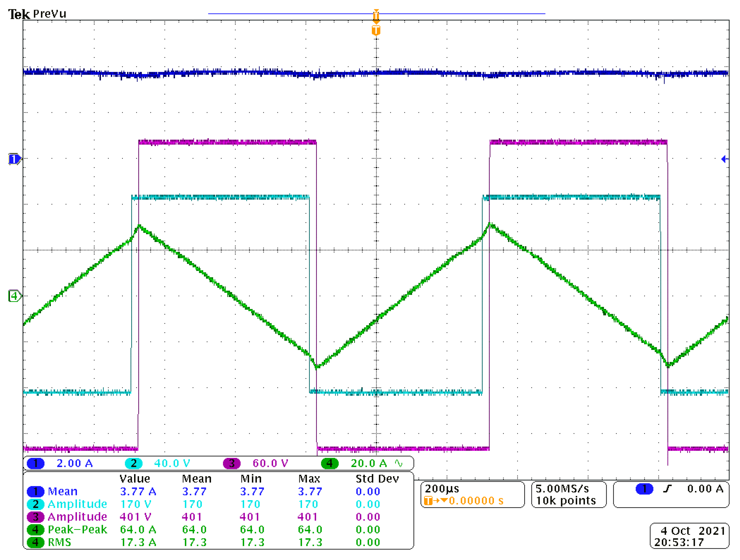Click the channel 3 Amplitude measurement label

coord(77,517)
